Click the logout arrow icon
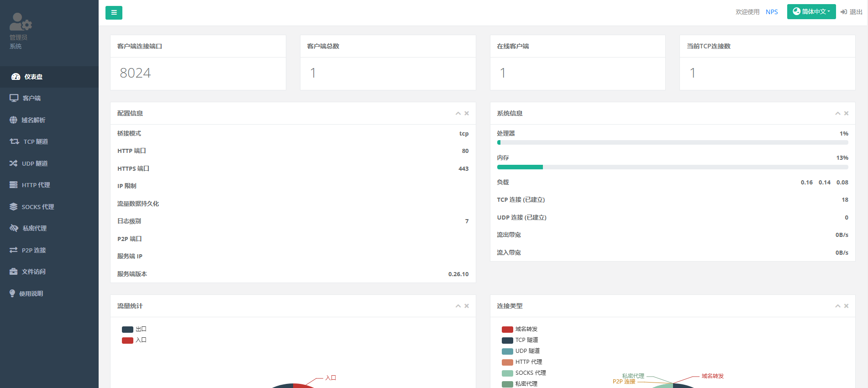 [x=844, y=12]
